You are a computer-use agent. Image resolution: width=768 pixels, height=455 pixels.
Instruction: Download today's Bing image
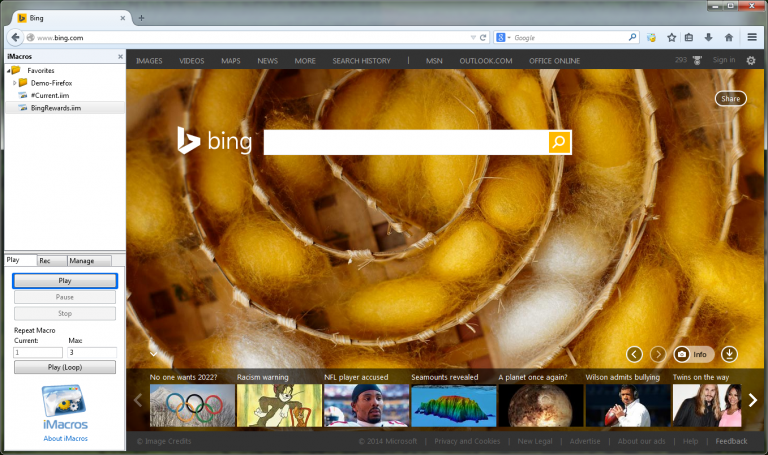pyautogui.click(x=729, y=354)
